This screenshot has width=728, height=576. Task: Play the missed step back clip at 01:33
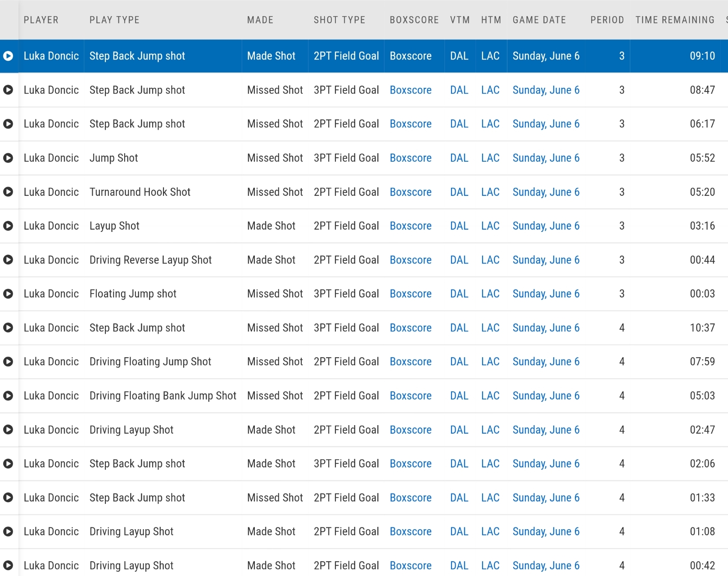click(8, 498)
